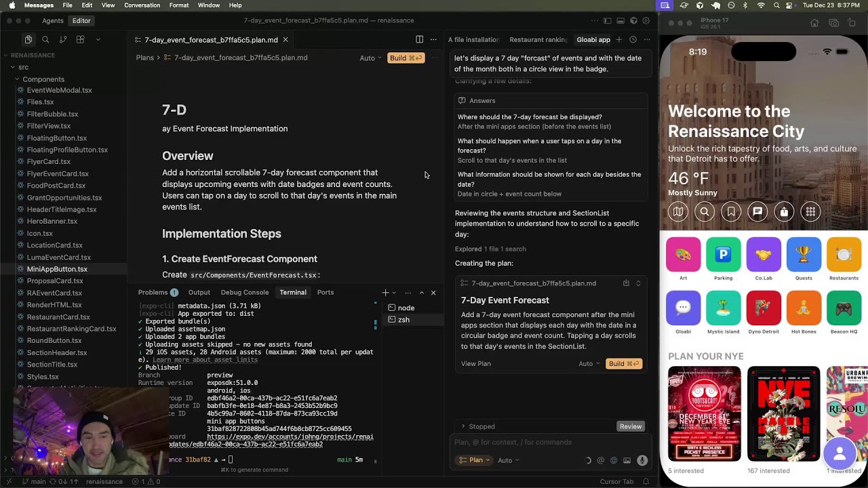Viewport: 868px width, 488px height.
Task: Show chat history clock icon
Action: pos(633,39)
